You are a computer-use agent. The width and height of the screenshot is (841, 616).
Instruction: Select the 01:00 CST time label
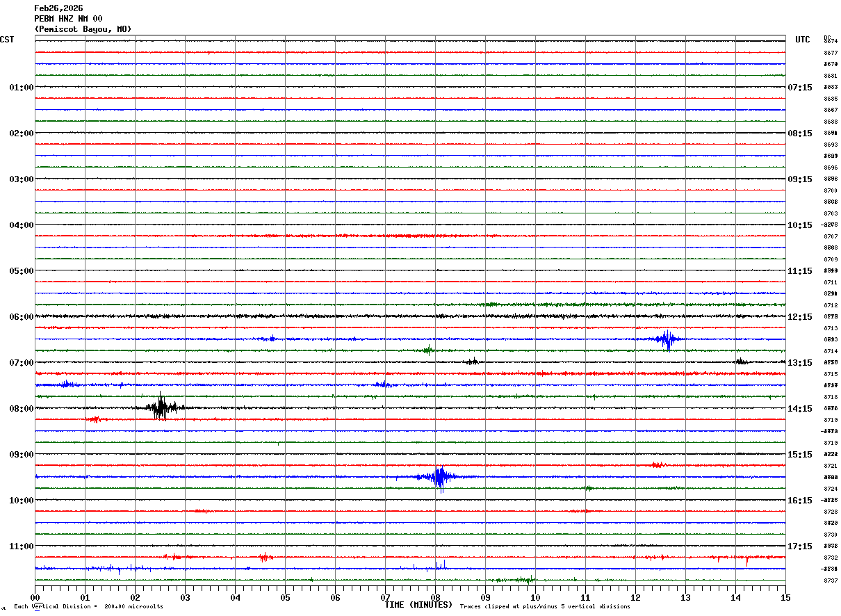pos(21,88)
